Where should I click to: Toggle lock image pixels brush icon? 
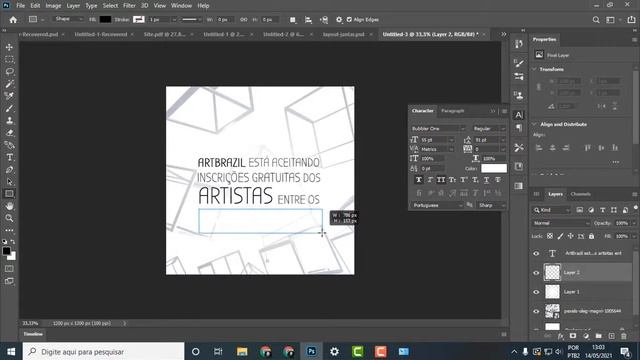[560, 236]
